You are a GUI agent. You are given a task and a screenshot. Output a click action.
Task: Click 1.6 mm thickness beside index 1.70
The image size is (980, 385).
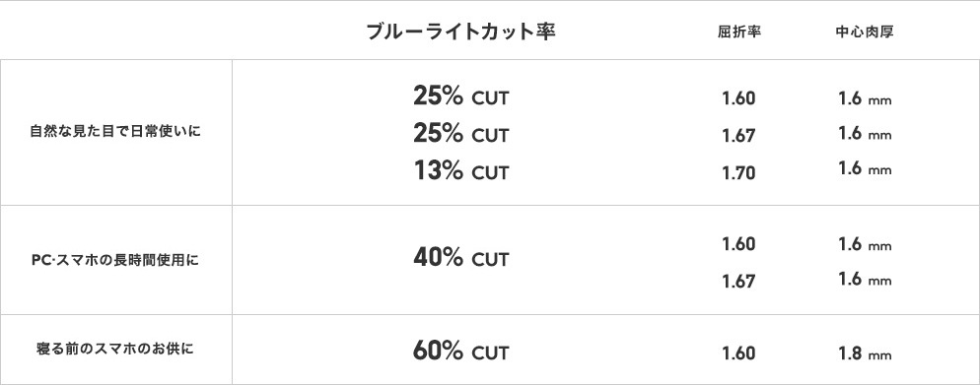[865, 169]
